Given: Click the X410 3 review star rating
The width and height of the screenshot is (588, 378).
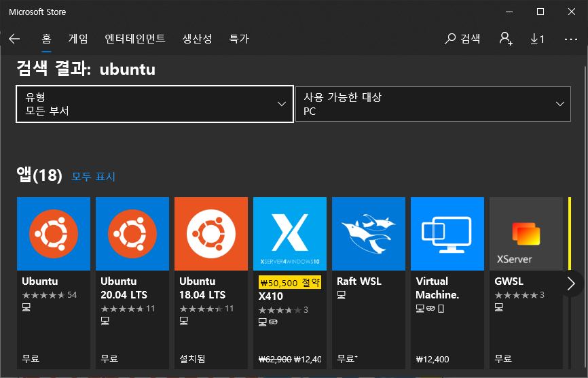Looking at the screenshot, I should 283,310.
